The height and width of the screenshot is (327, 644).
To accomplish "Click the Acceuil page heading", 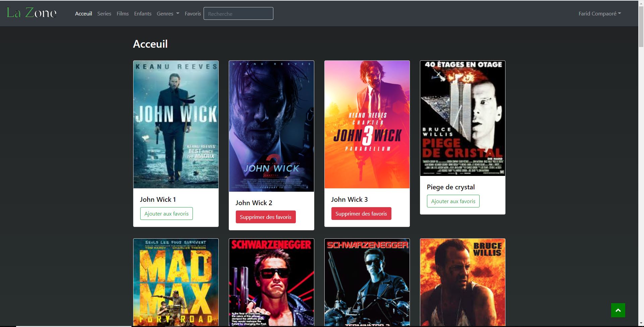I will [150, 44].
